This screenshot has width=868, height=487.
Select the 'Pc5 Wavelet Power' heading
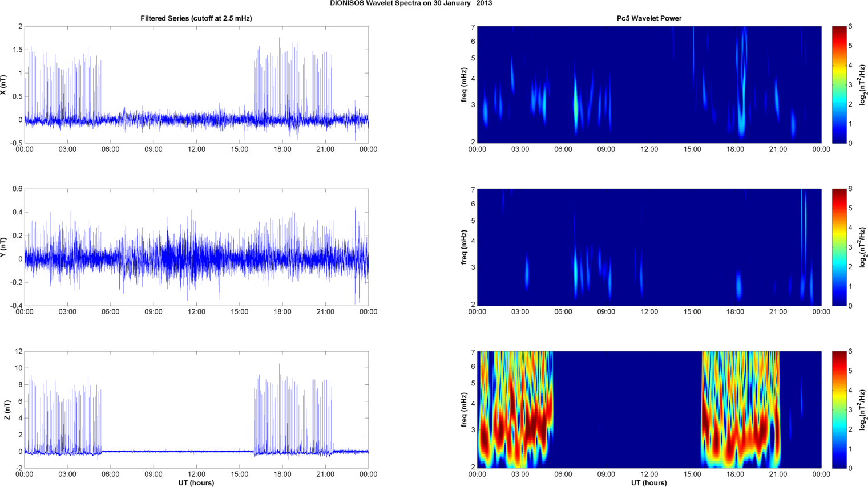[649, 18]
